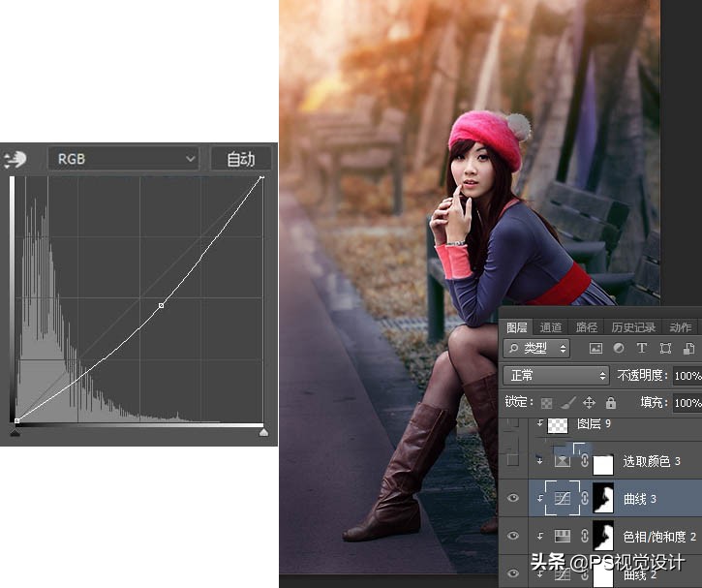The width and height of the screenshot is (702, 588).
Task: Switch to the 历史记录 tab
Action: coord(633,327)
